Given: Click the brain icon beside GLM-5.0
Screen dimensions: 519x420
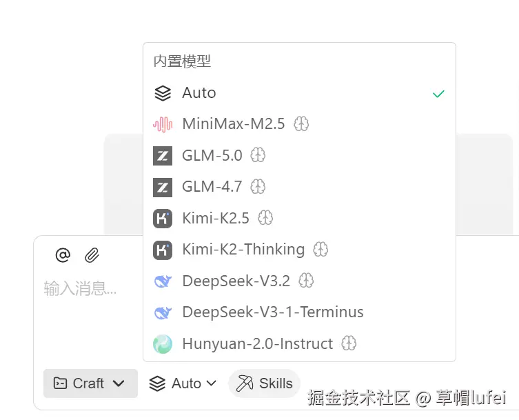Looking at the screenshot, I should pos(258,155).
